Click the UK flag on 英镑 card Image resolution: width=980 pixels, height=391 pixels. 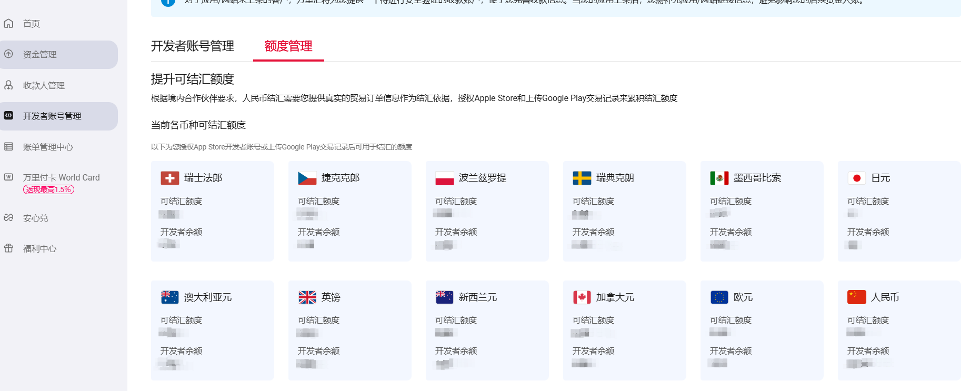click(x=307, y=297)
